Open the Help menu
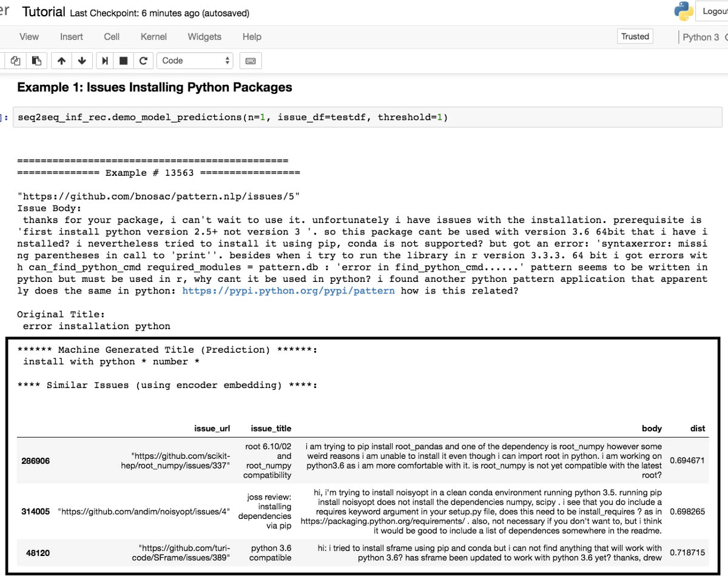728x579 pixels. 252,36
